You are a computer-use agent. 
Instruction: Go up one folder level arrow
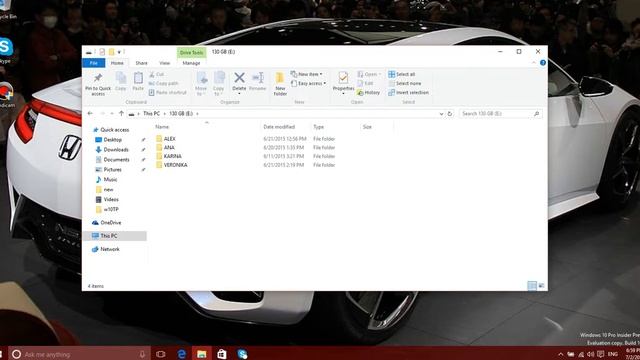[x=121, y=113]
